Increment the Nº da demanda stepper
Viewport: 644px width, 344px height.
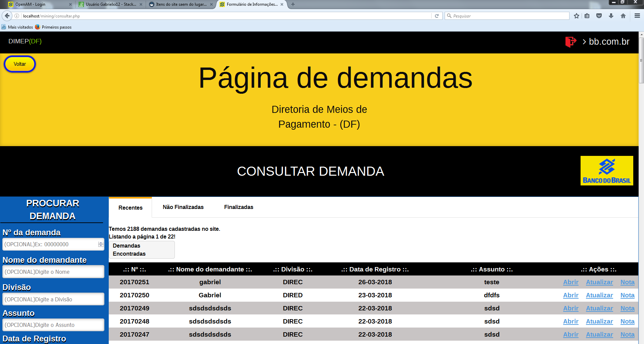(101, 243)
